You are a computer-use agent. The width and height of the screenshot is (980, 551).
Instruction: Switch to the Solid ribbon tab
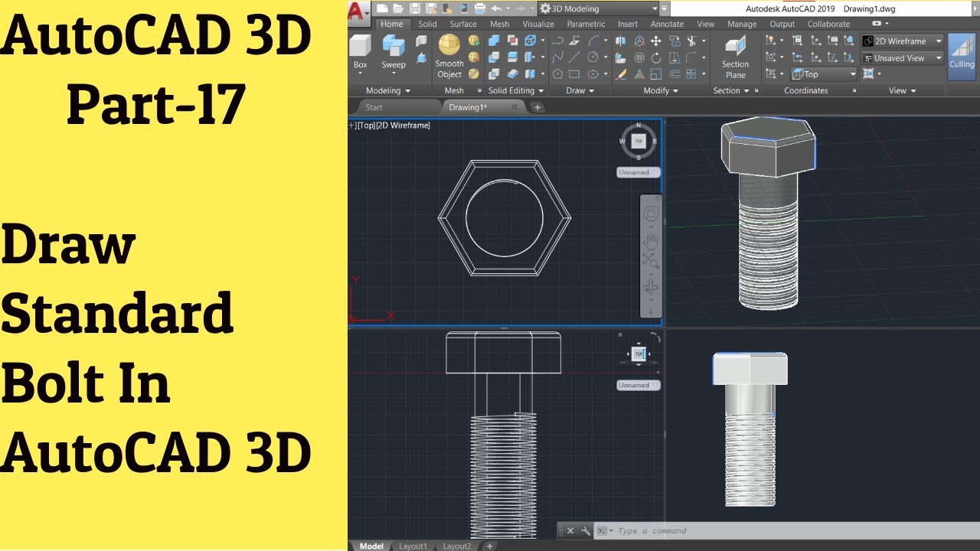tap(427, 24)
